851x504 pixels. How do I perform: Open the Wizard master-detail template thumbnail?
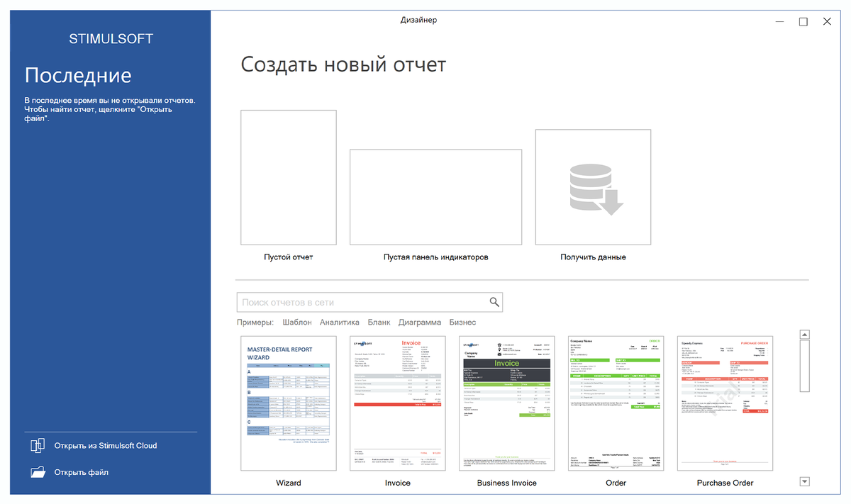(289, 403)
